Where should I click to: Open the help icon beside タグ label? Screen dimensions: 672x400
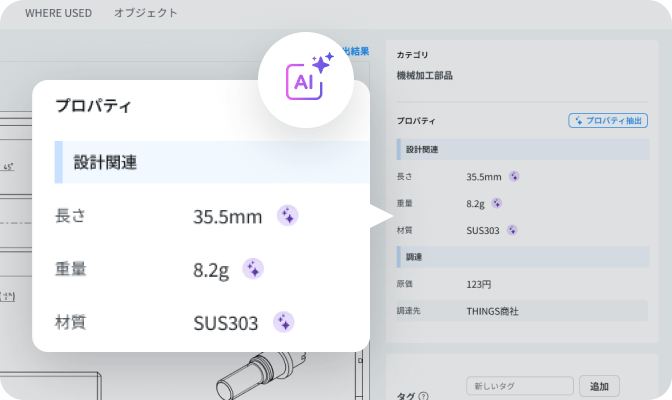pyautogui.click(x=423, y=396)
